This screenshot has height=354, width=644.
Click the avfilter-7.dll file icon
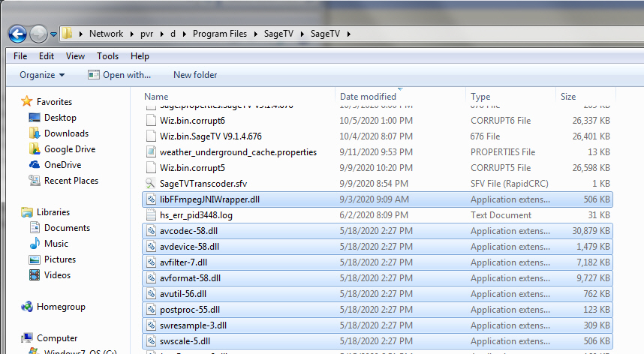pos(151,262)
